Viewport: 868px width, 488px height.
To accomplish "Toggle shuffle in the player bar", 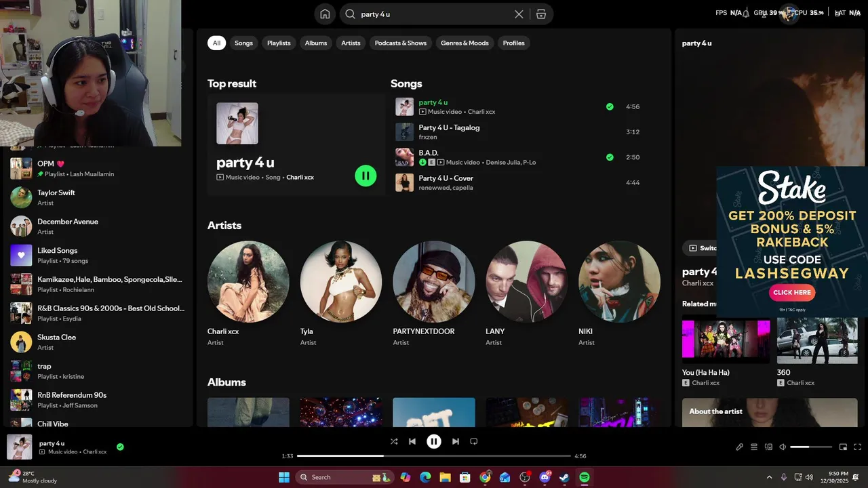I will pos(394,441).
